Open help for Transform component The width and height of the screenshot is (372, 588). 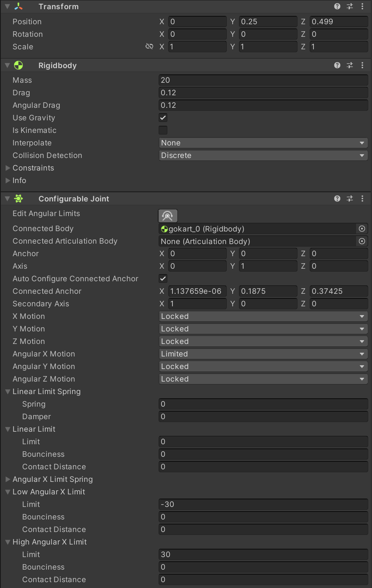337,6
